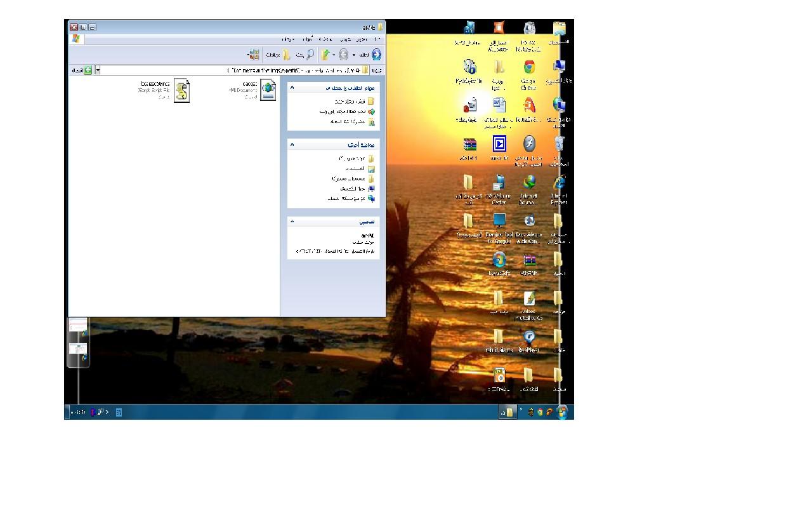Open the rightmost Explorer menu bar item
Image resolution: width=812 pixels, height=508 pixels.
tap(377, 39)
